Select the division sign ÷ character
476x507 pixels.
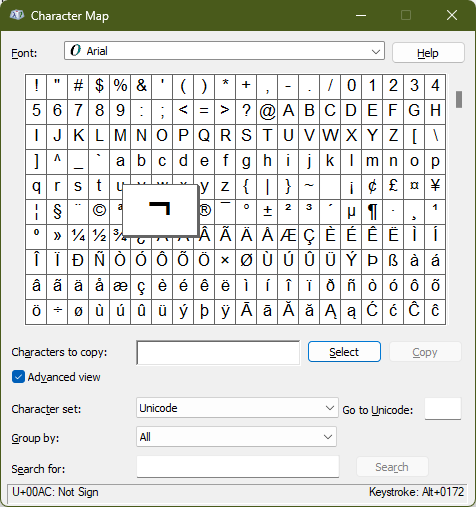[57, 311]
